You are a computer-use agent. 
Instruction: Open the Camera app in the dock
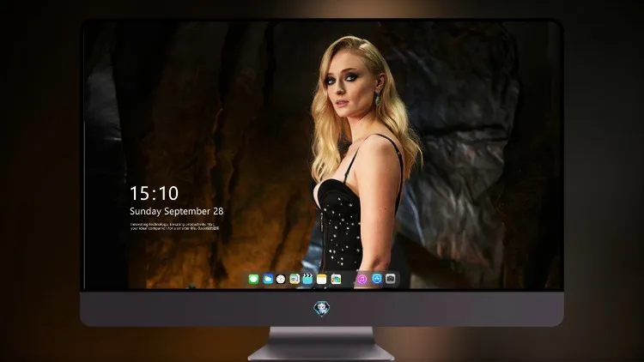pyautogui.click(x=391, y=279)
